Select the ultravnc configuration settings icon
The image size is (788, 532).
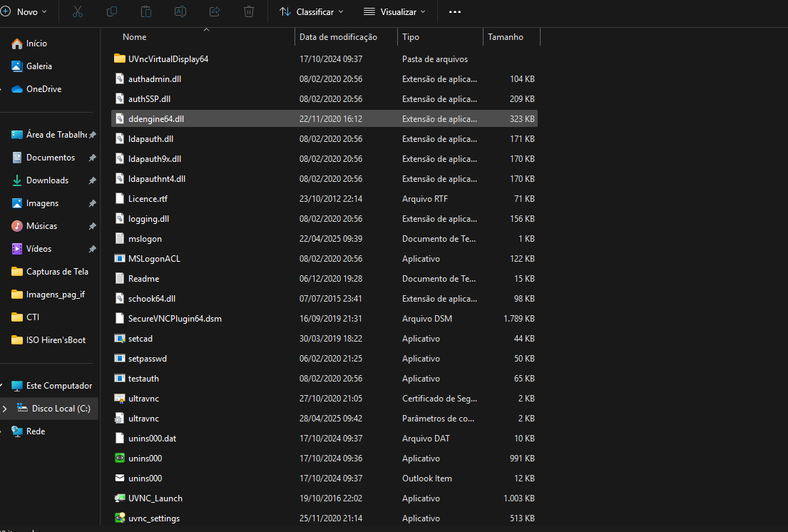click(x=120, y=419)
